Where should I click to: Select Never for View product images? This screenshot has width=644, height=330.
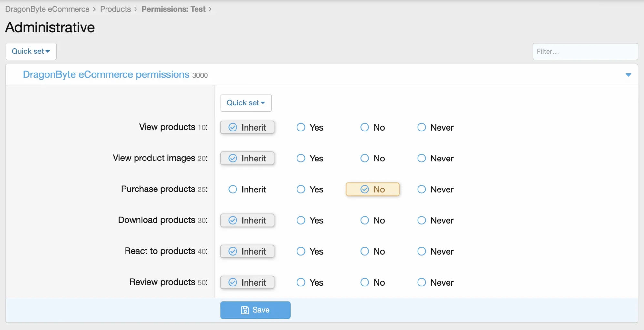tap(435, 158)
